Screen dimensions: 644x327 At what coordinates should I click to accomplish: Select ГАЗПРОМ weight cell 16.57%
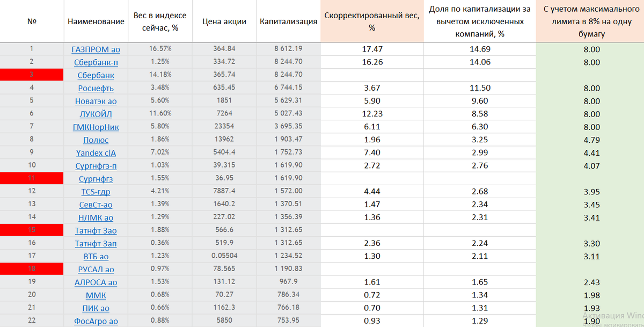pyautogui.click(x=160, y=49)
